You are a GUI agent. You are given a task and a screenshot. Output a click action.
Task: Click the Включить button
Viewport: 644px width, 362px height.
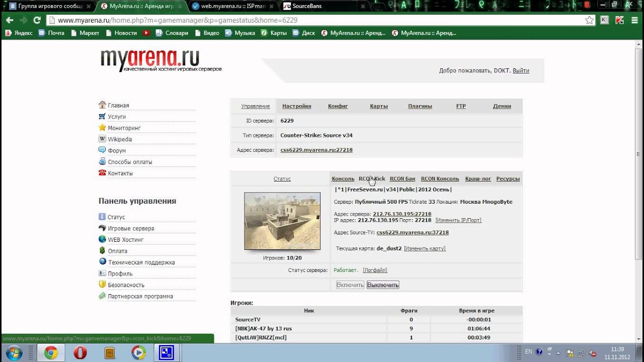coord(350,285)
